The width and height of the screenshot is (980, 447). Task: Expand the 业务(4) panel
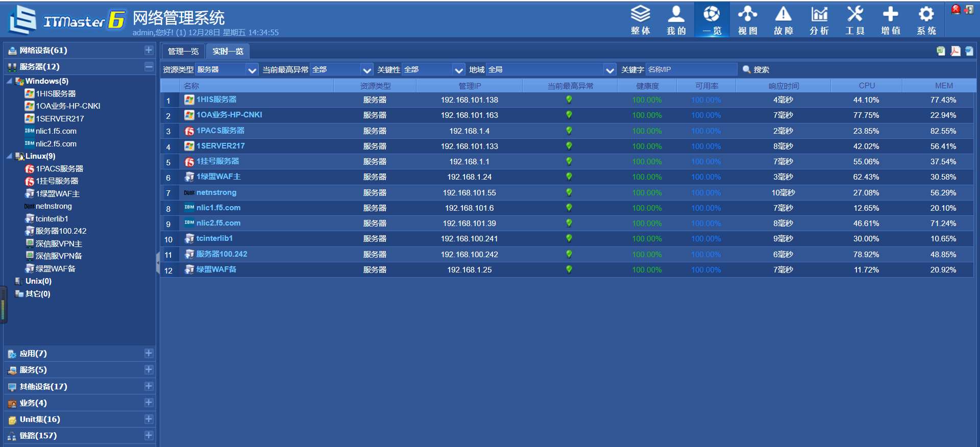point(149,403)
